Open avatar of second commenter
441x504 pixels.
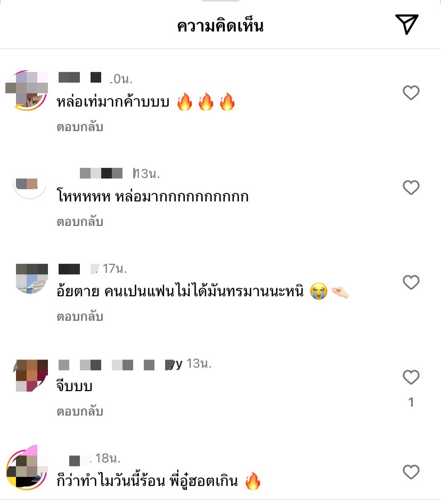(30, 183)
